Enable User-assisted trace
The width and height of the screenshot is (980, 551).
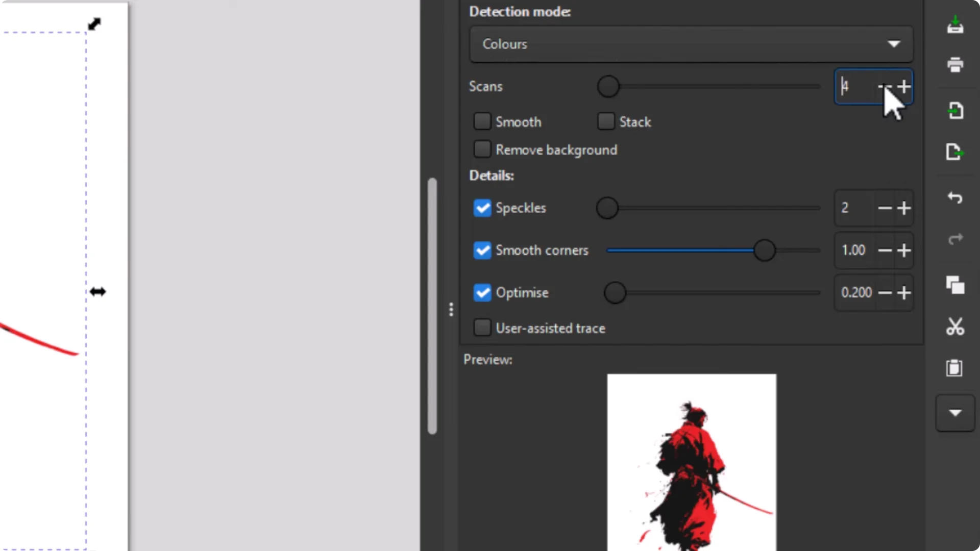pyautogui.click(x=482, y=328)
